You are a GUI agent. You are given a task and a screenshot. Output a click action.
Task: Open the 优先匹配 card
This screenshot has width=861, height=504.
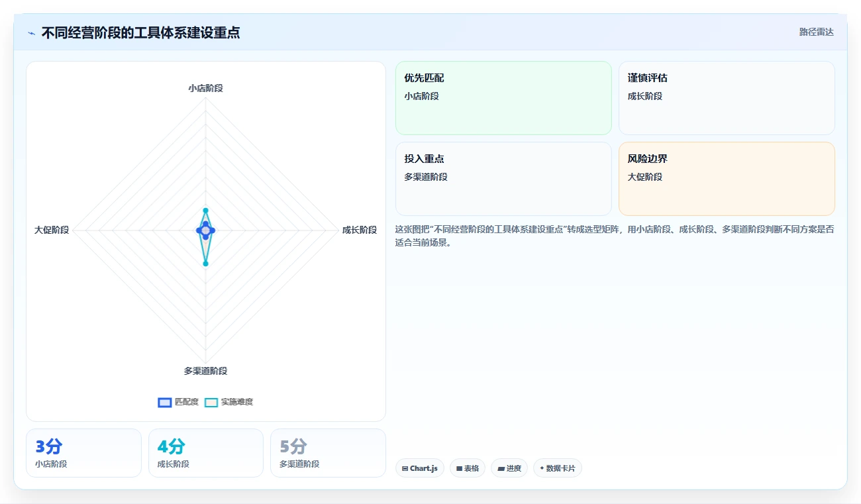tap(503, 98)
